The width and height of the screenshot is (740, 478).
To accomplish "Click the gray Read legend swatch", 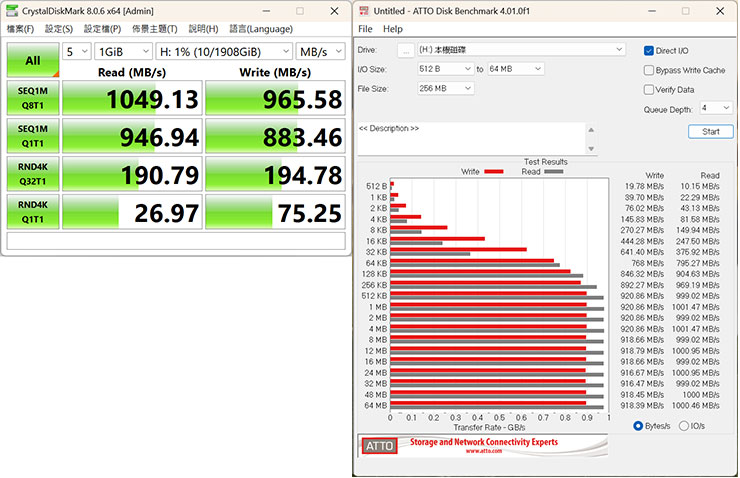I will [x=554, y=172].
